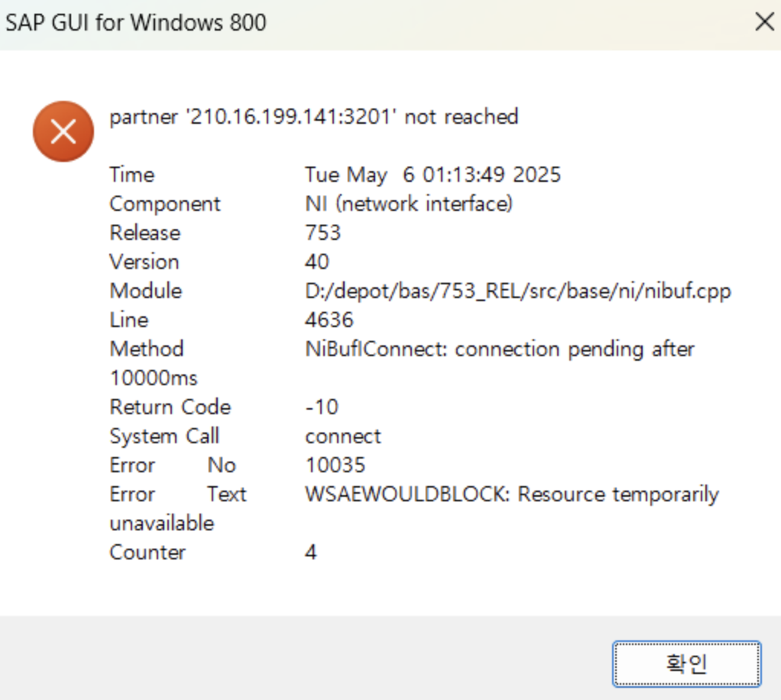Click the System Call value 'connect'
781x700 pixels.
point(342,436)
